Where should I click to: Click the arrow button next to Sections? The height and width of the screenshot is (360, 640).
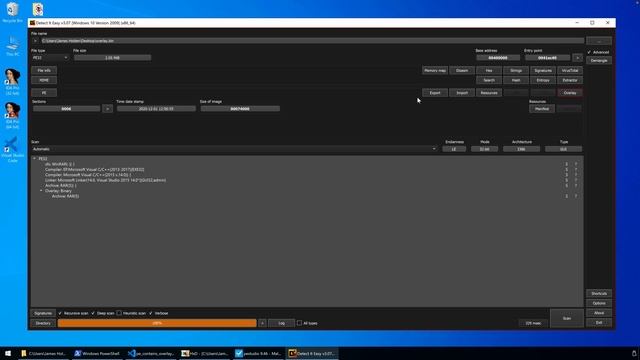point(107,109)
